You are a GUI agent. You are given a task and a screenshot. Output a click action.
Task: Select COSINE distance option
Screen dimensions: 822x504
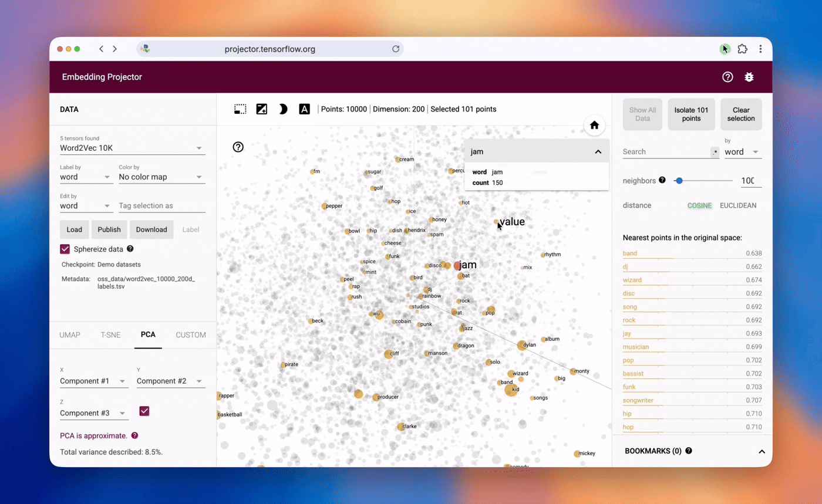pyautogui.click(x=700, y=205)
